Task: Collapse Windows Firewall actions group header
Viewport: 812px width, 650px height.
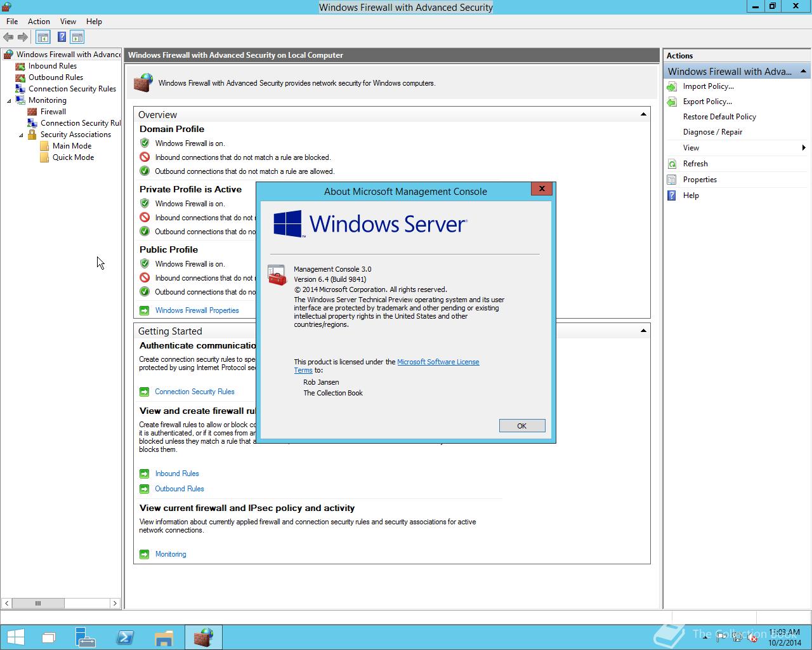Action: tap(803, 71)
